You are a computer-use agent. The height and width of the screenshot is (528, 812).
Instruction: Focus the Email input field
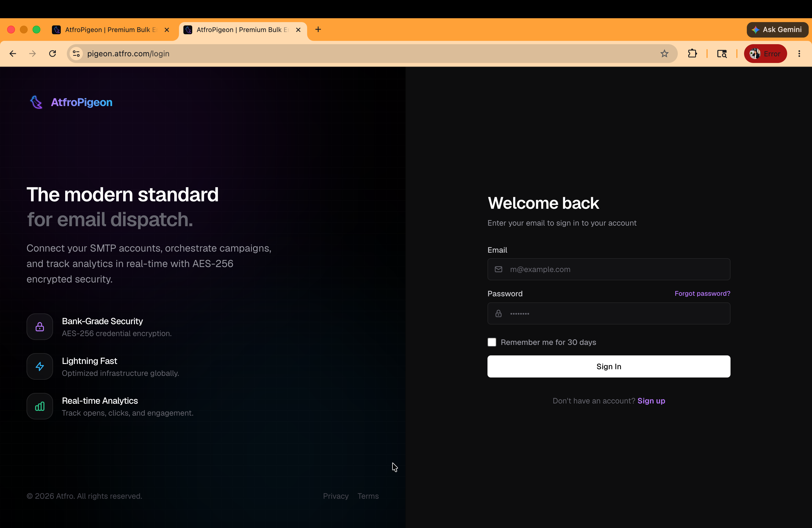pos(609,270)
